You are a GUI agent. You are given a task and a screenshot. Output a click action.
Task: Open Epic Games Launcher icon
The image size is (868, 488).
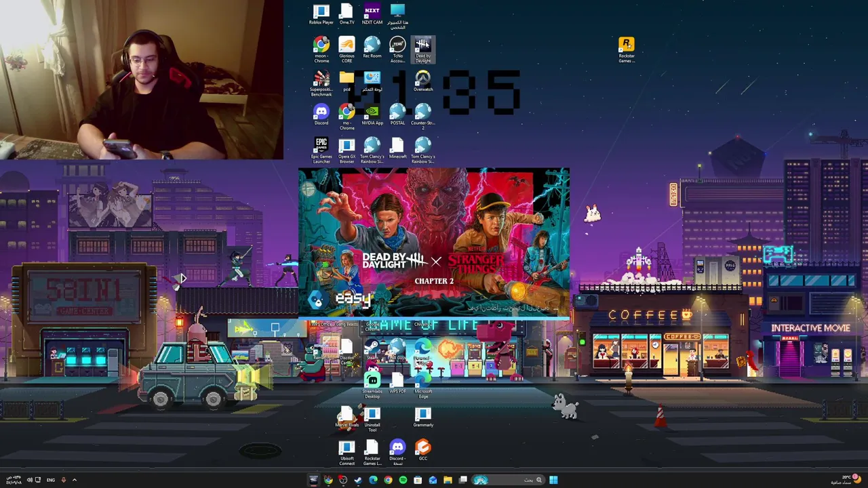[x=321, y=150]
